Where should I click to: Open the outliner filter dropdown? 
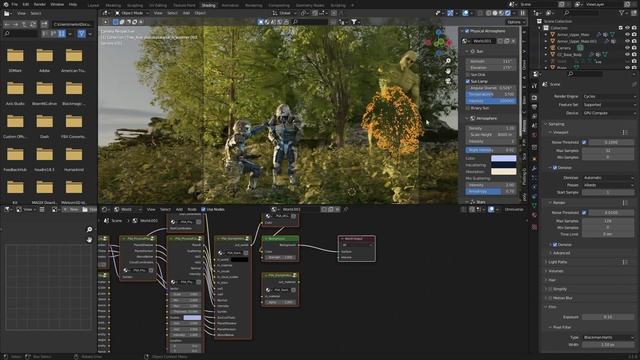click(x=623, y=13)
